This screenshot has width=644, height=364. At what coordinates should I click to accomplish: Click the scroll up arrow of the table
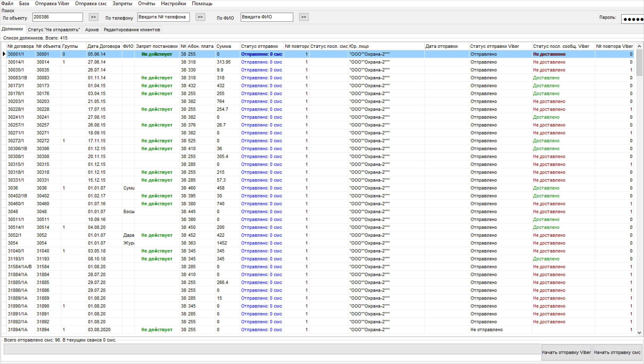point(639,46)
